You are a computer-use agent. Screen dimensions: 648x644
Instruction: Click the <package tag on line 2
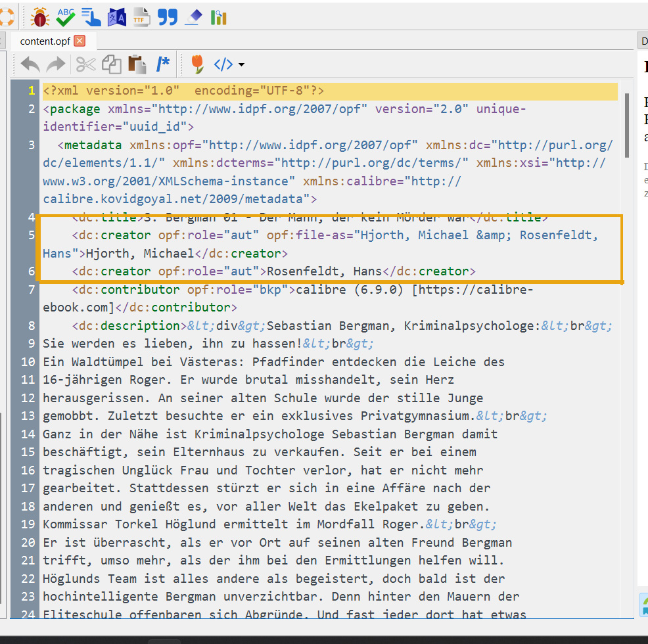pos(72,108)
